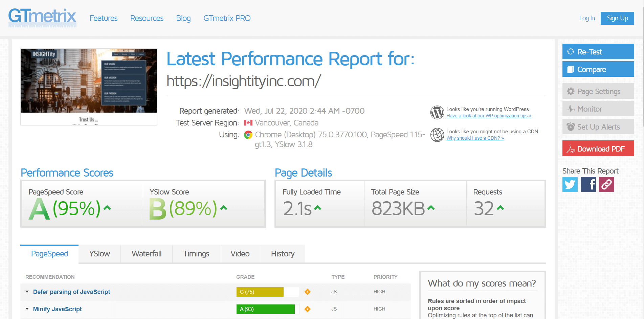Click the GTmetrix logo
644x319 pixels.
coord(42,18)
